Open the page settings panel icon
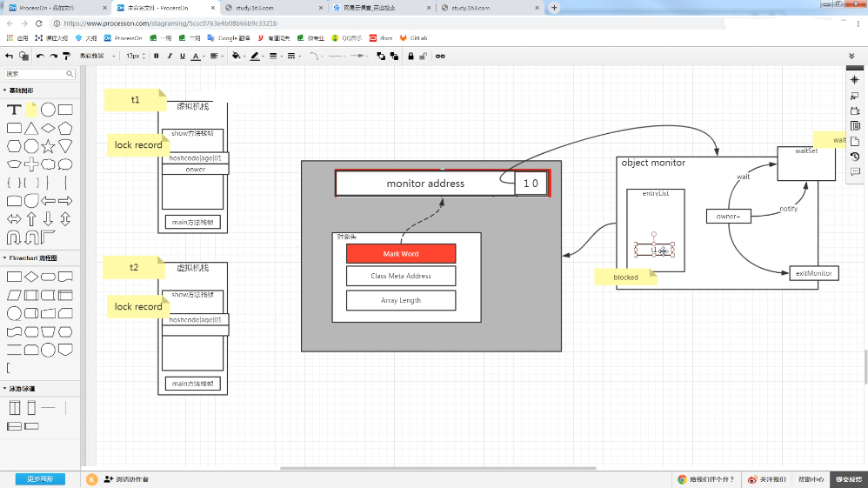Screen dimensions: 868x488 [855, 141]
